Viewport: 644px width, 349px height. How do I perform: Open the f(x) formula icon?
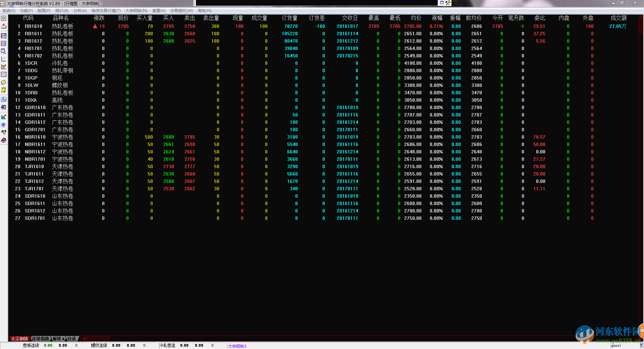click(4, 100)
